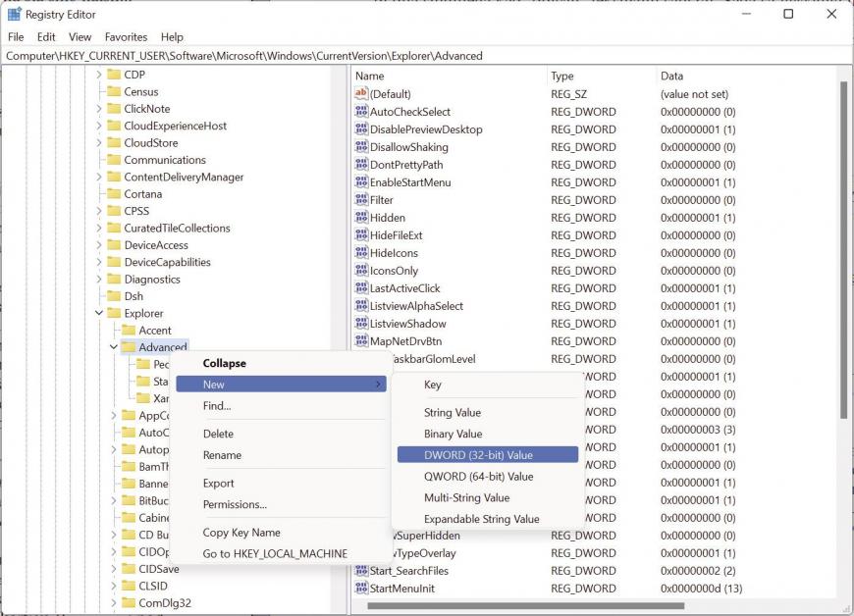Expand the ContentDeliveryManager key
Image resolution: width=854 pixels, height=616 pixels.
(x=98, y=177)
